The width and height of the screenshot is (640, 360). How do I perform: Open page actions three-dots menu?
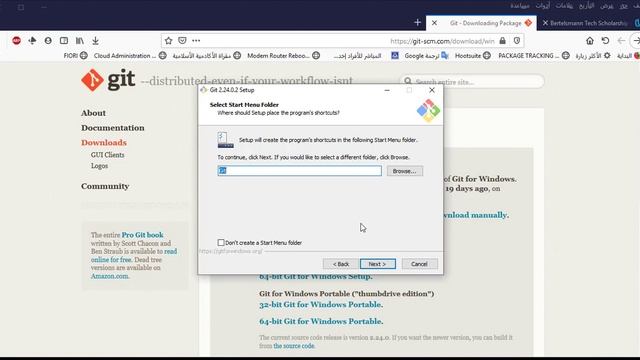[x=196, y=40]
